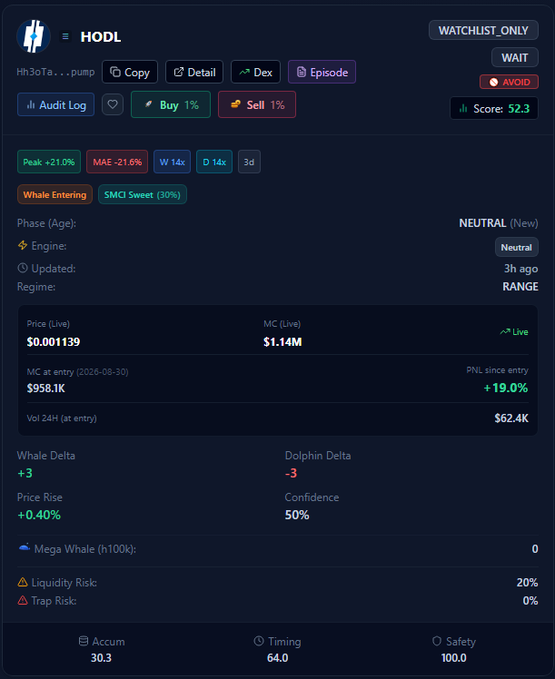
Task: Click the Trap Risk warning icon
Action: click(23, 600)
